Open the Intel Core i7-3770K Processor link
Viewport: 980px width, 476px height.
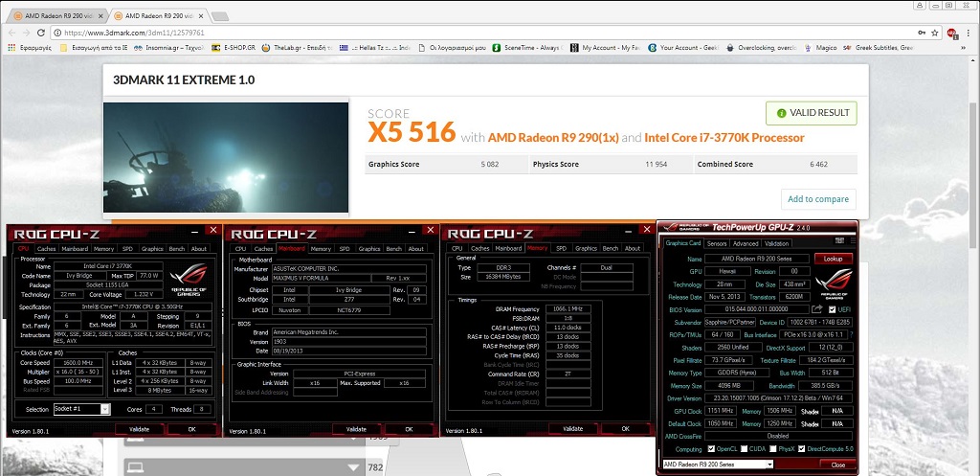tap(724, 138)
